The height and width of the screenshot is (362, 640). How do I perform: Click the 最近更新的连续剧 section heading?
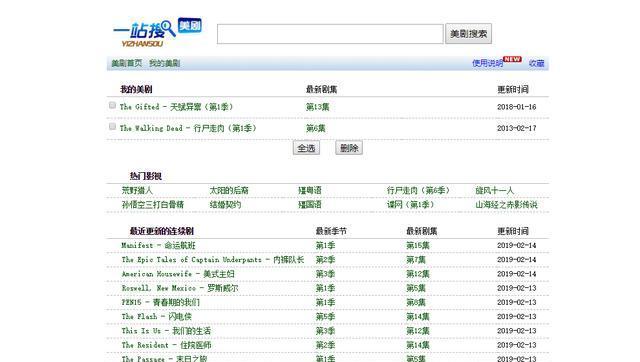click(x=162, y=231)
